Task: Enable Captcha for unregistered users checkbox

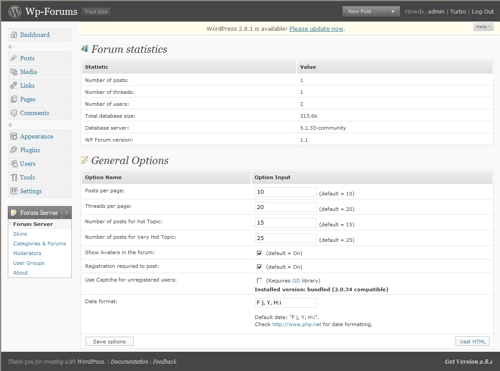Action: coord(259,280)
